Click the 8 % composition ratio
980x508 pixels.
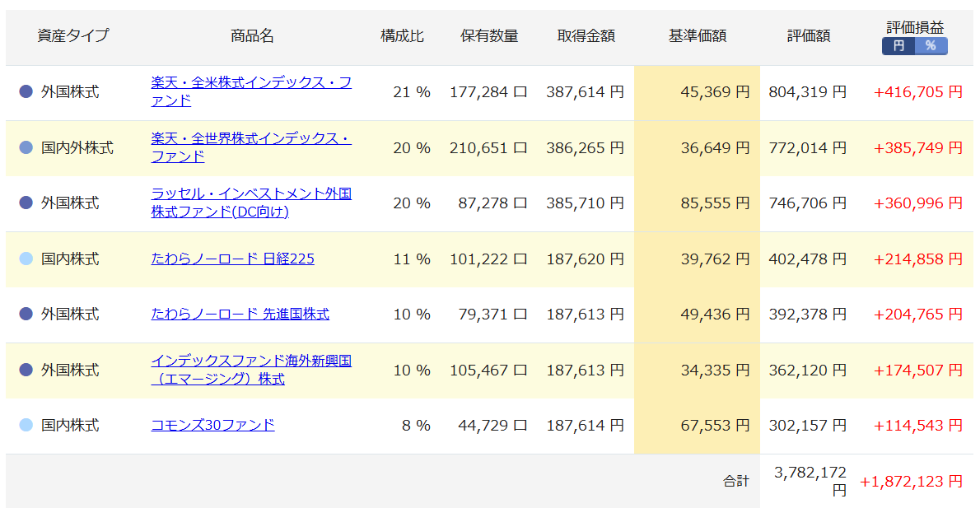coord(416,425)
